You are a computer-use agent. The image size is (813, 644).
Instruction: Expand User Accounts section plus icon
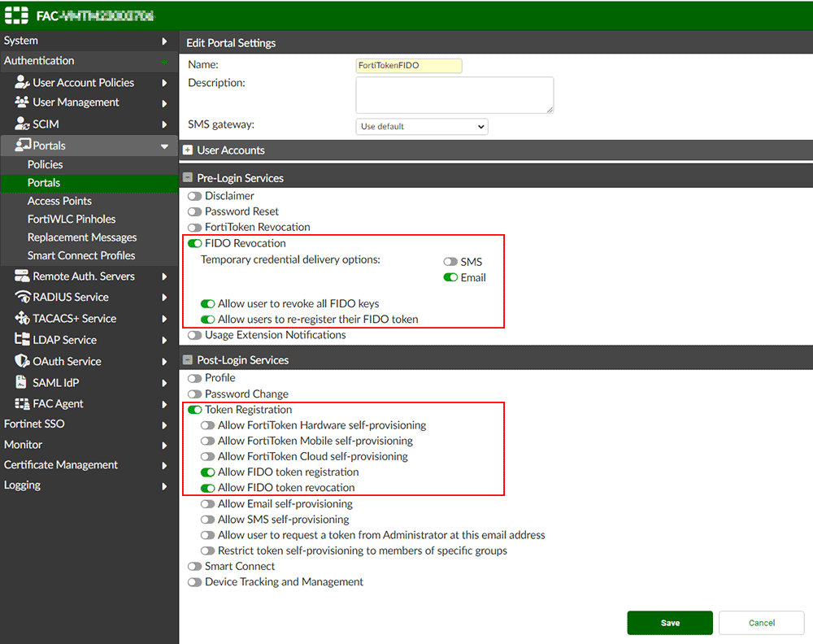[188, 150]
